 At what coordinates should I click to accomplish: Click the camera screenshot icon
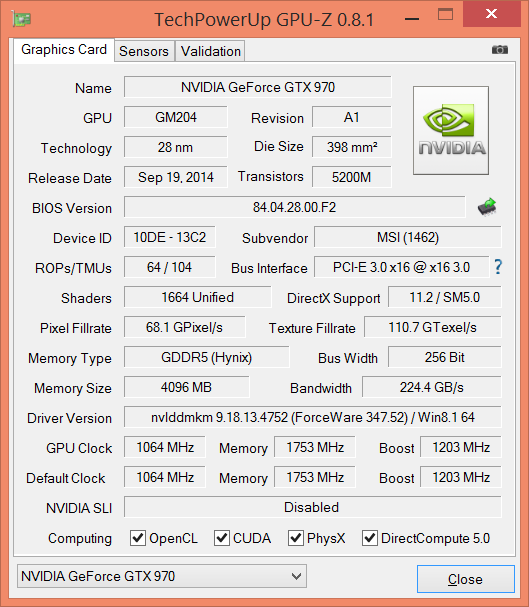click(x=500, y=50)
